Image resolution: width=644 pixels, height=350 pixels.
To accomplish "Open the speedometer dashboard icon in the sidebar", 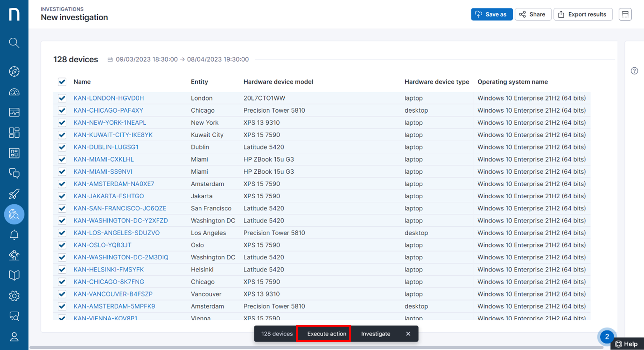I will [14, 92].
